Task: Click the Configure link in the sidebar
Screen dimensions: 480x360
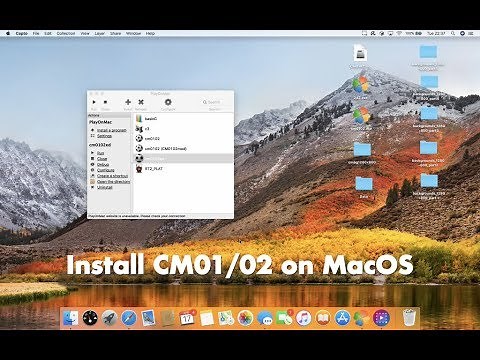Action: coord(106,170)
